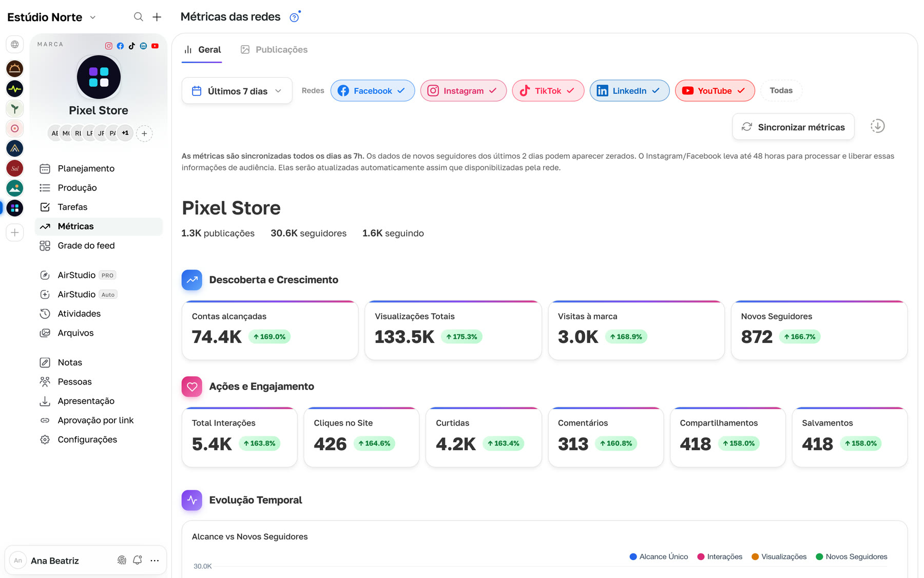This screenshot has height=578, width=924.
Task: Click the Evolução Temporal pulse icon
Action: tap(192, 500)
